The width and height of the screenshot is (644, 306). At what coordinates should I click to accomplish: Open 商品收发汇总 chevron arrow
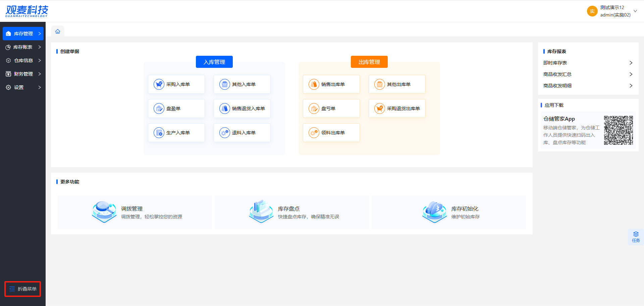[x=631, y=74]
